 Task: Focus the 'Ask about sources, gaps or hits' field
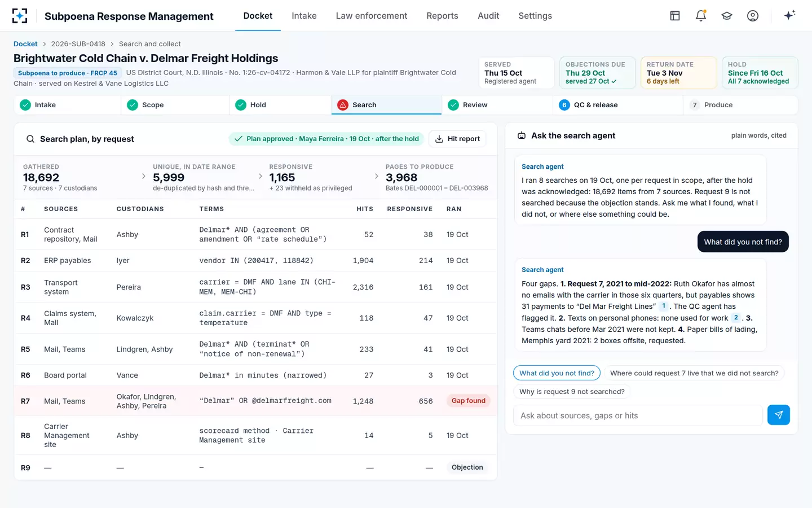click(x=638, y=415)
